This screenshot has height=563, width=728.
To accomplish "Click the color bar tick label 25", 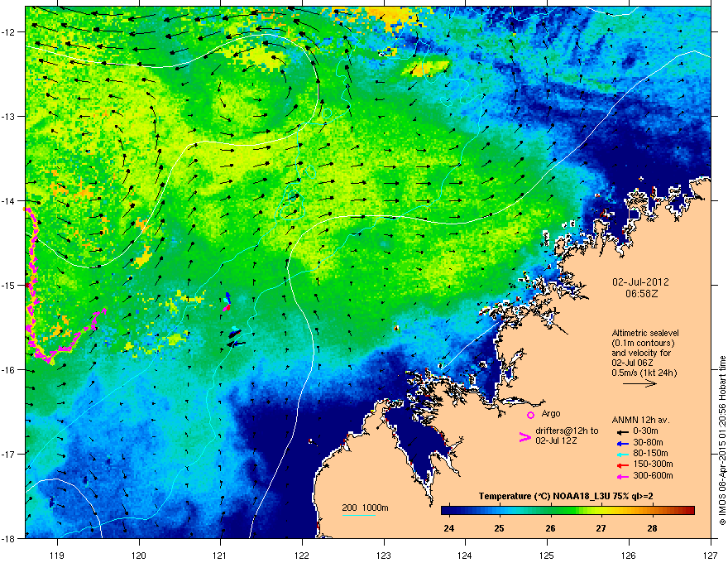I will 500,528.
